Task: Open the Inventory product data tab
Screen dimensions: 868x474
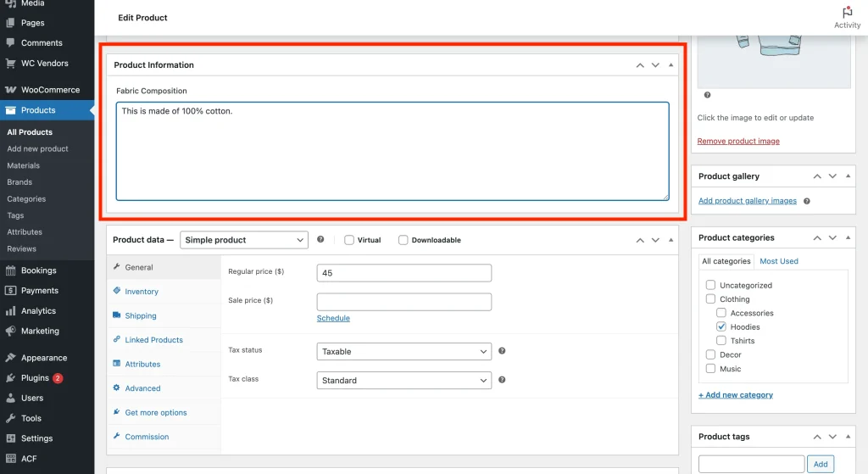Action: coord(164,291)
